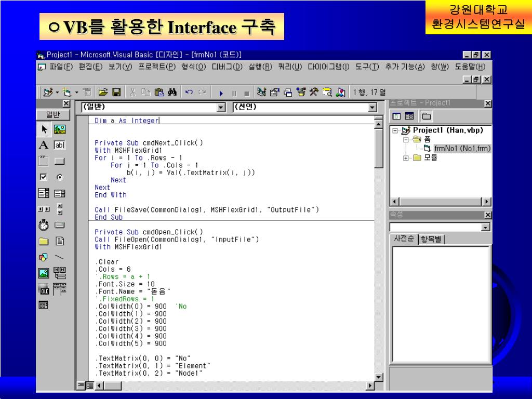This screenshot has height=399, width=532.
Task: Select the Timer stopwatch control tool
Action: point(44,225)
